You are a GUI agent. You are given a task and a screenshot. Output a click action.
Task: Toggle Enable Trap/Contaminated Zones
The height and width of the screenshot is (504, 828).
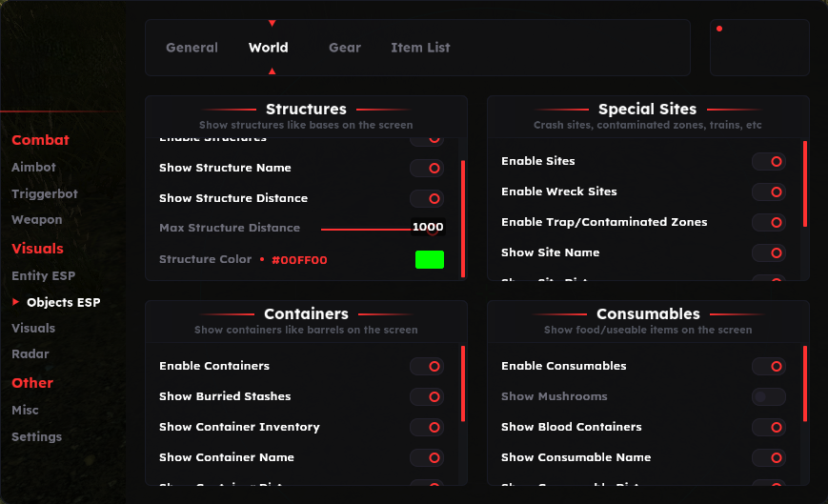click(x=769, y=222)
